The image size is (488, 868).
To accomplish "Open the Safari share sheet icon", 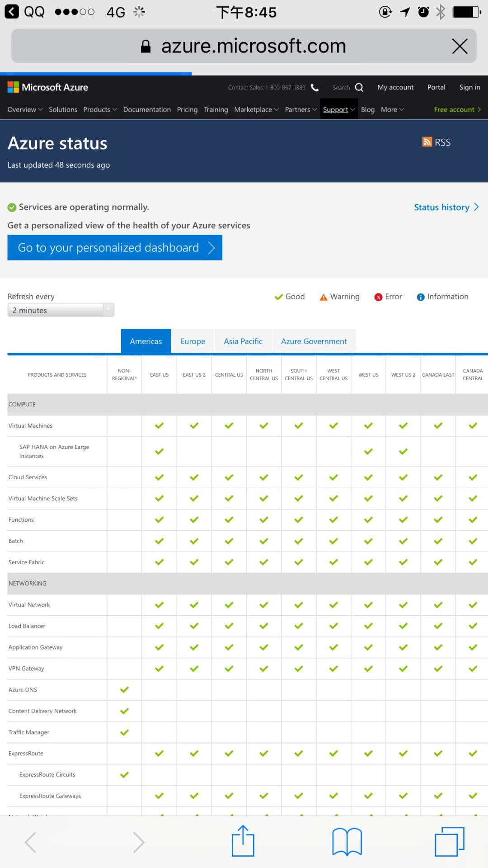I will pos(243,841).
